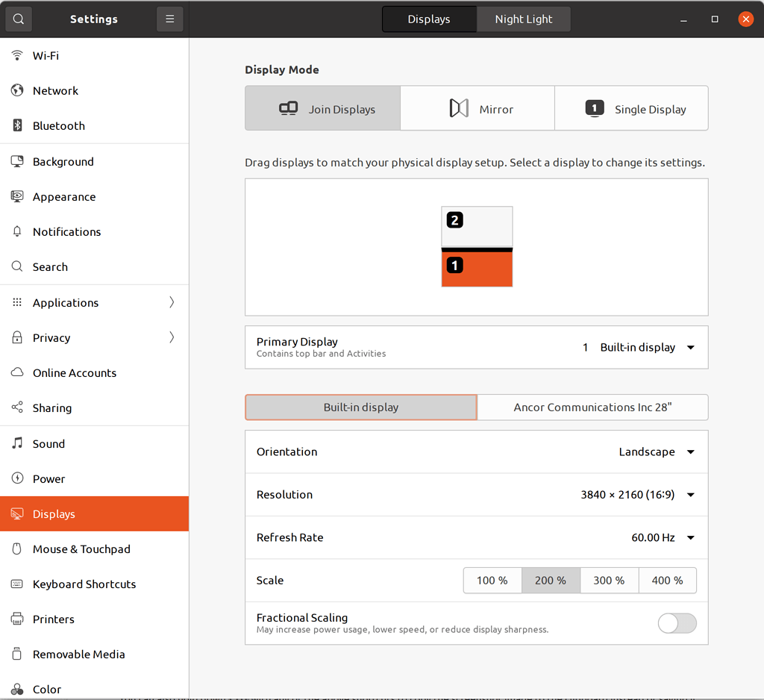The image size is (764, 700).
Task: Open the Refresh Rate dropdown
Action: [x=663, y=538]
